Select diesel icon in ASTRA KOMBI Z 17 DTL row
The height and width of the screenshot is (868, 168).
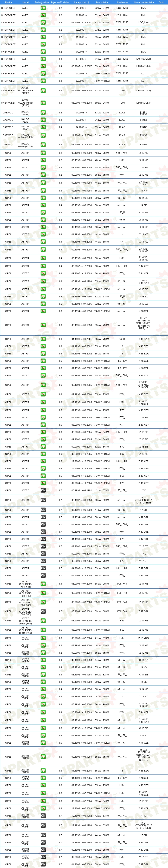[43, 864]
